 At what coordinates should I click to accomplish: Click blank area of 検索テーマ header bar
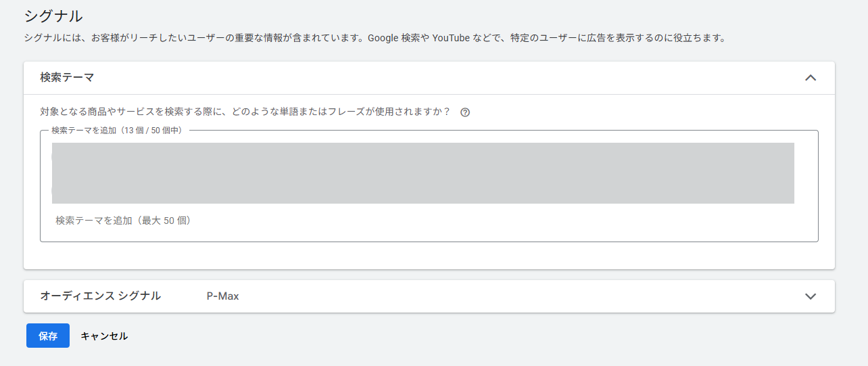pos(439,78)
